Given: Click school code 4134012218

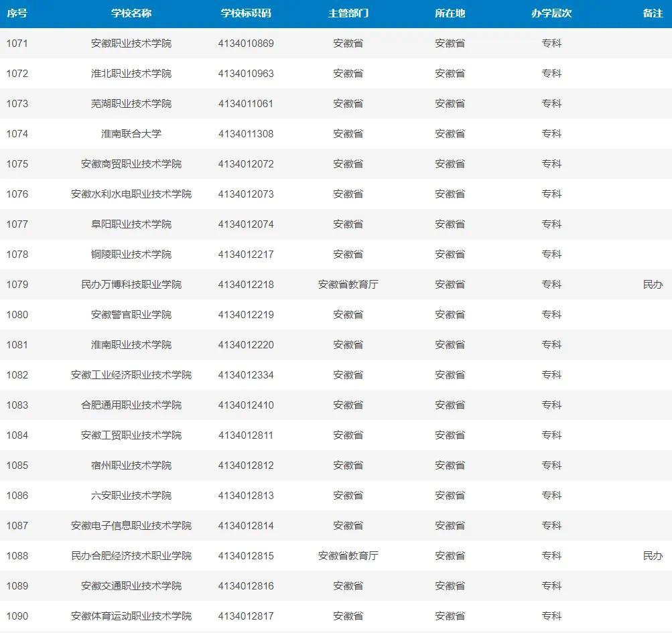Looking at the screenshot, I should 246,285.
